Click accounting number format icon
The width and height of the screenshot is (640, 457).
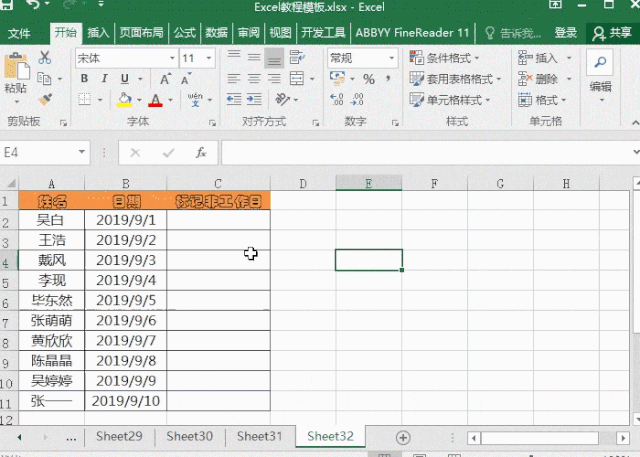338,78
